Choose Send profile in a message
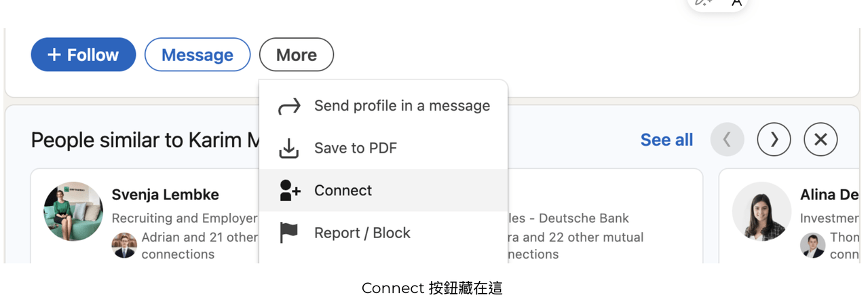Screen dimensions: 868x308 point(402,106)
